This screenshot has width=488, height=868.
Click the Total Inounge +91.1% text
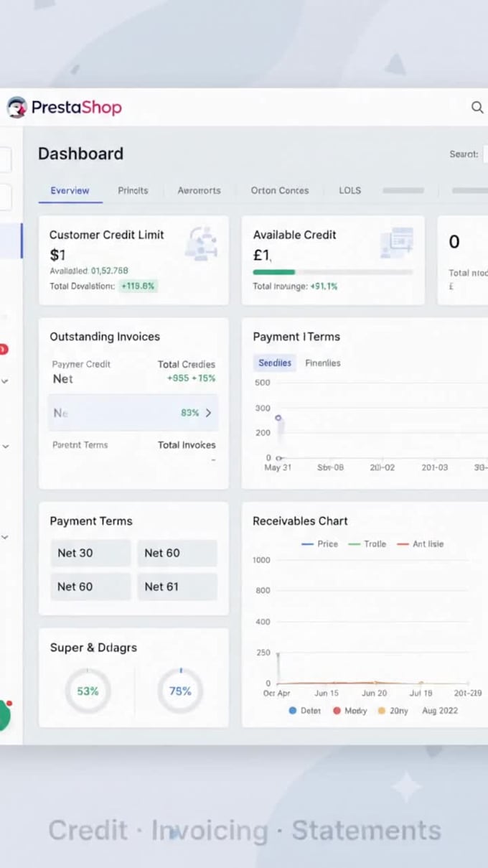[295, 286]
